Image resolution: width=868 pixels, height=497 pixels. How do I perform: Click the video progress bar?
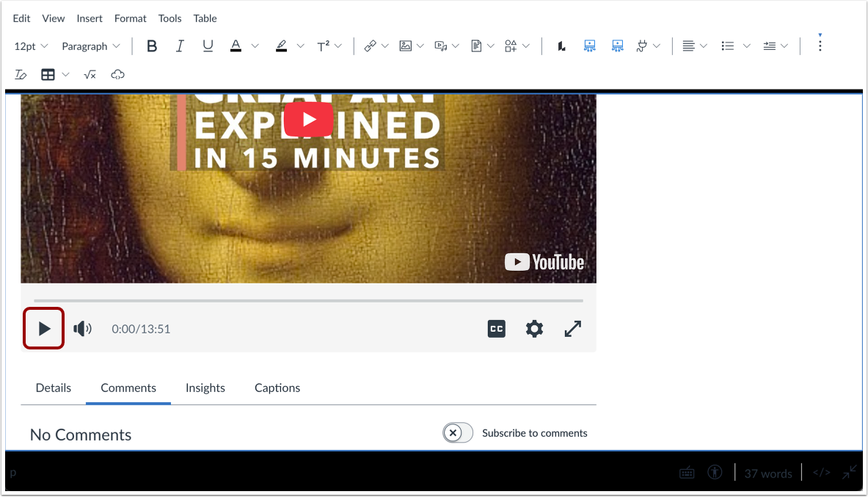pos(308,301)
